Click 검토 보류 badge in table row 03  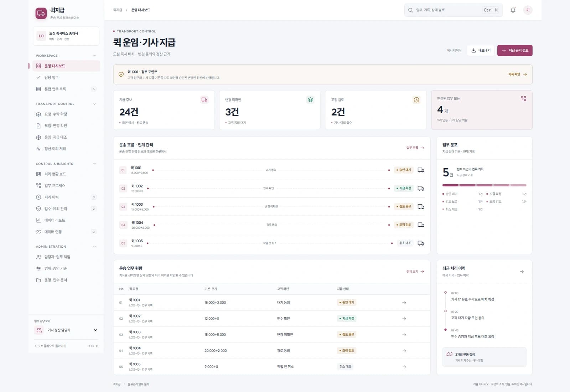coord(347,335)
